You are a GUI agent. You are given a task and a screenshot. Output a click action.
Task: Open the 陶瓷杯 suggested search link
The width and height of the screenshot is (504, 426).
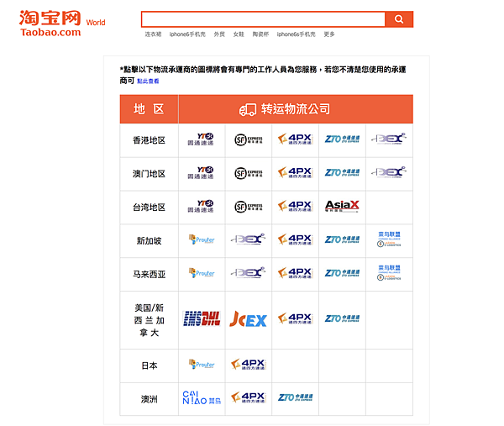point(260,34)
